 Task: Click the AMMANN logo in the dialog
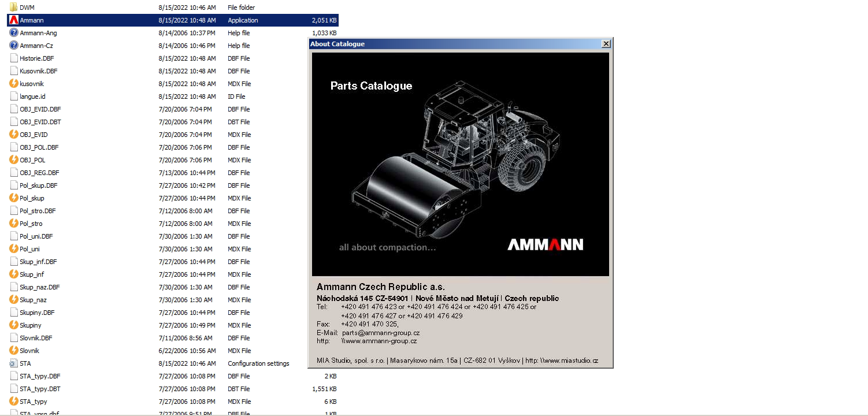pyautogui.click(x=544, y=245)
